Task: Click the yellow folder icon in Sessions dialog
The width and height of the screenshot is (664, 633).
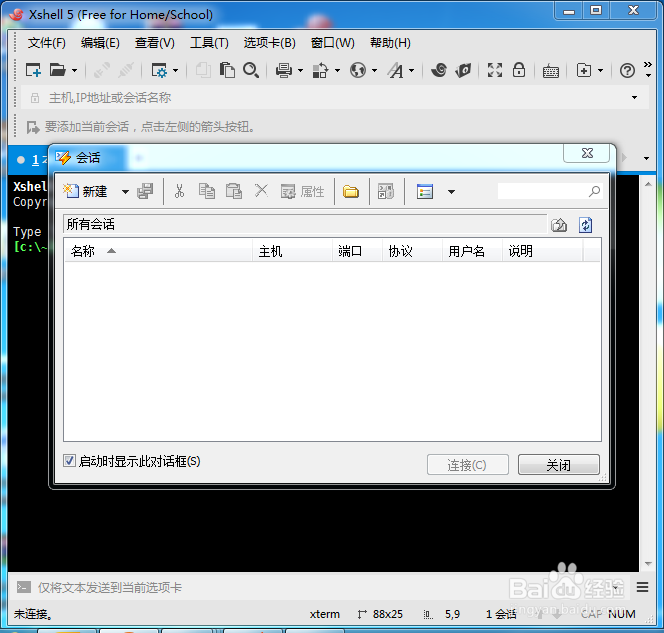Action: [x=351, y=192]
